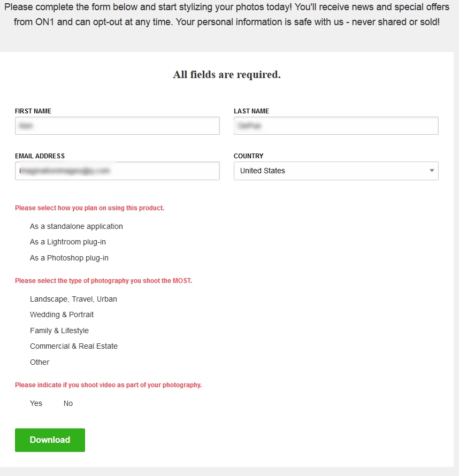This screenshot has height=476, width=459.
Task: Choose 'Wedding & Portrait' photography type
Action: (62, 314)
